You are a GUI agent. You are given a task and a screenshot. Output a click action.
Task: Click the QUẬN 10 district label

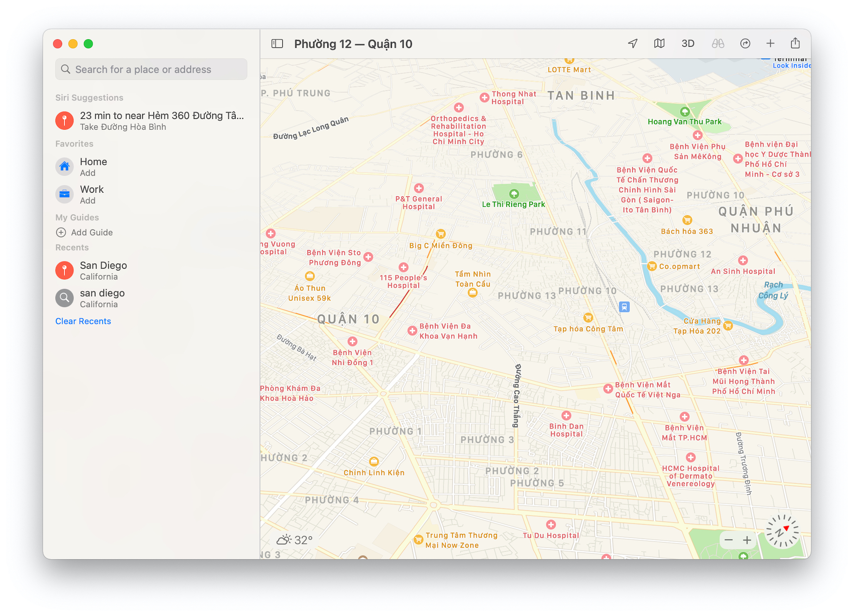click(x=348, y=319)
